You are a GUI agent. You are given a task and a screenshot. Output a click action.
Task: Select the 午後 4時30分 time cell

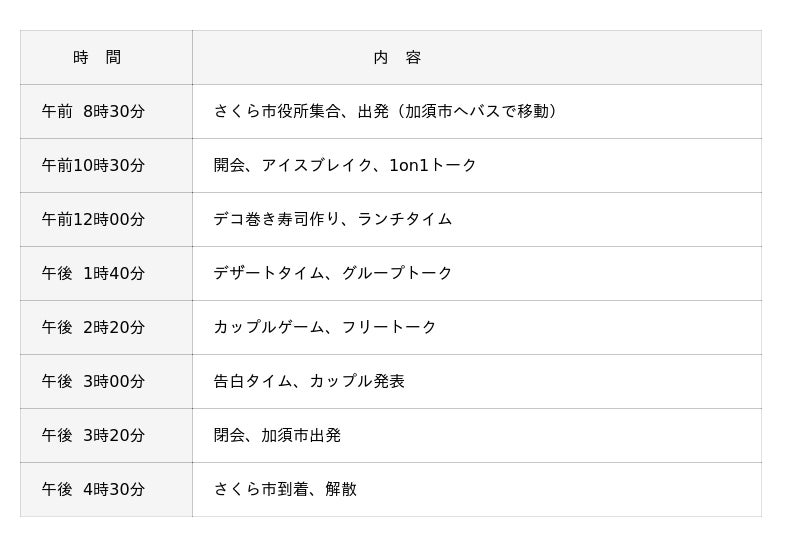[93, 490]
